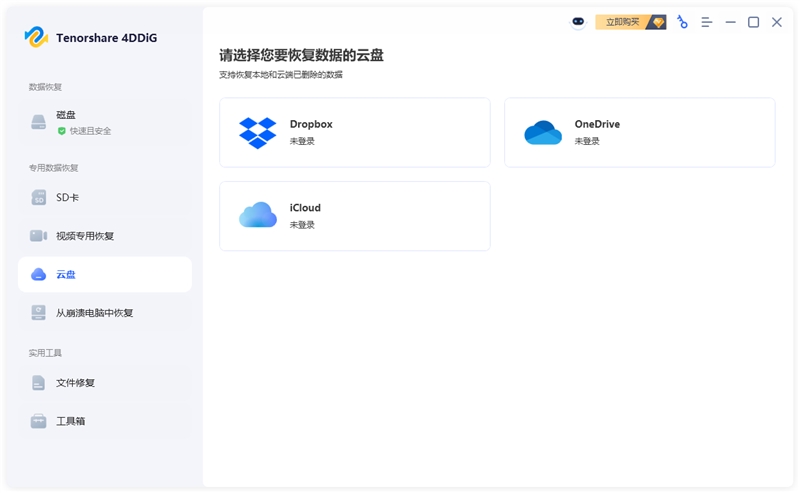Click the 未登录 status under iCloud
Screen dimensions: 800x493
pos(302,225)
